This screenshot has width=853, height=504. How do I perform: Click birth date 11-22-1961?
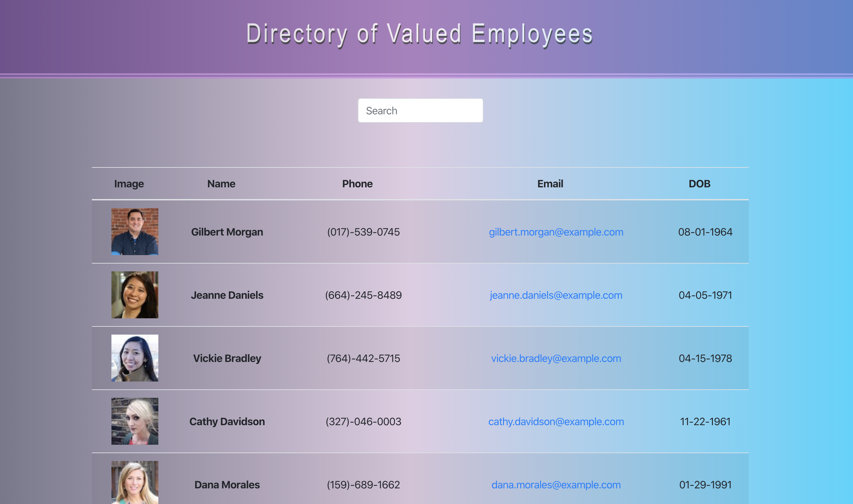click(x=705, y=422)
